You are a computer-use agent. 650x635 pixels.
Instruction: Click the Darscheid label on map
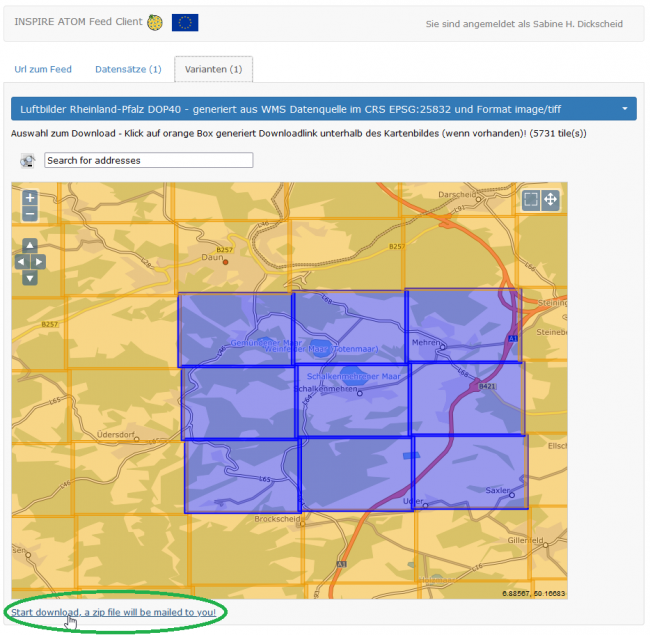pyautogui.click(x=457, y=194)
